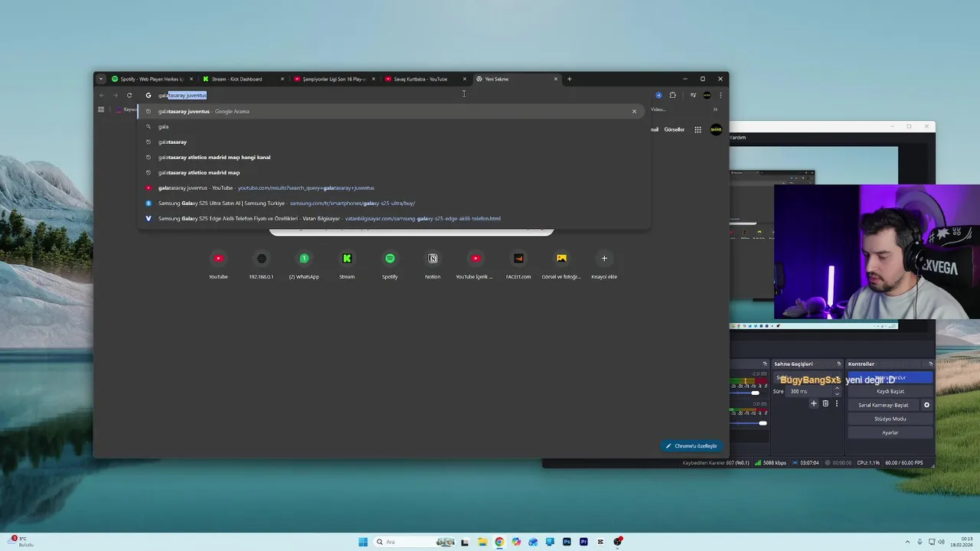
Task: Show hidden system tray icons
Action: click(908, 542)
